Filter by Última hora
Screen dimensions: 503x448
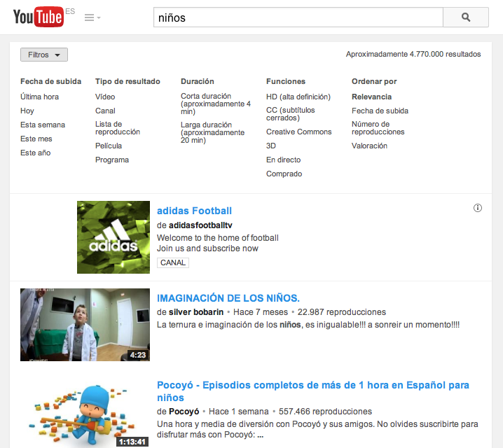pos(39,97)
